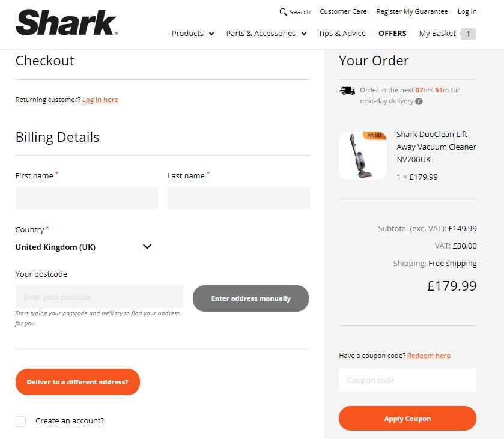Click the vacuum cleaner product thumbnail
This screenshot has height=439, width=504.
point(363,155)
